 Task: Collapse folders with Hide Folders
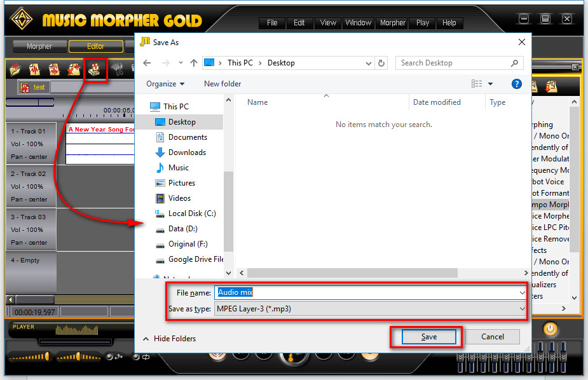pyautogui.click(x=170, y=339)
